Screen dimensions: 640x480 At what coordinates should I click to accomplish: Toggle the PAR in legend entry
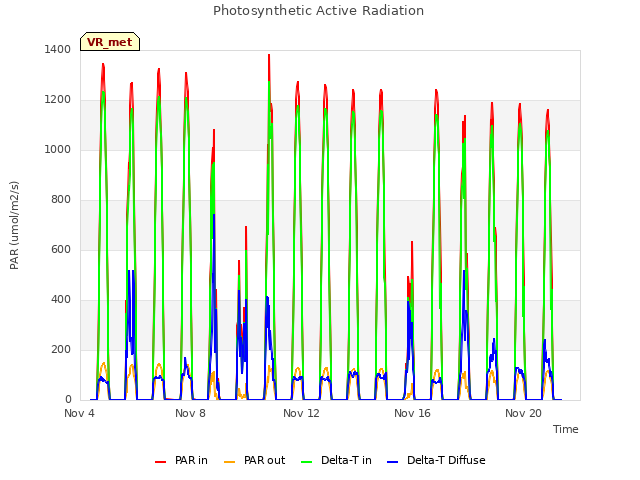181,460
